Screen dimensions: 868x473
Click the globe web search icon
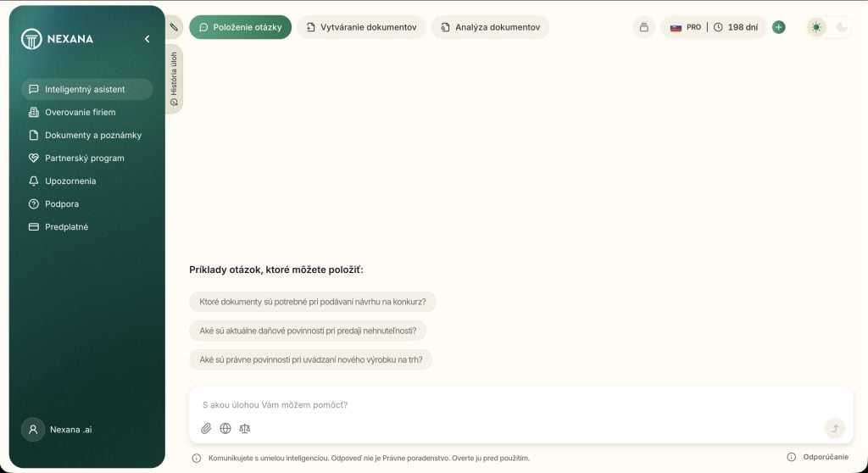point(225,429)
